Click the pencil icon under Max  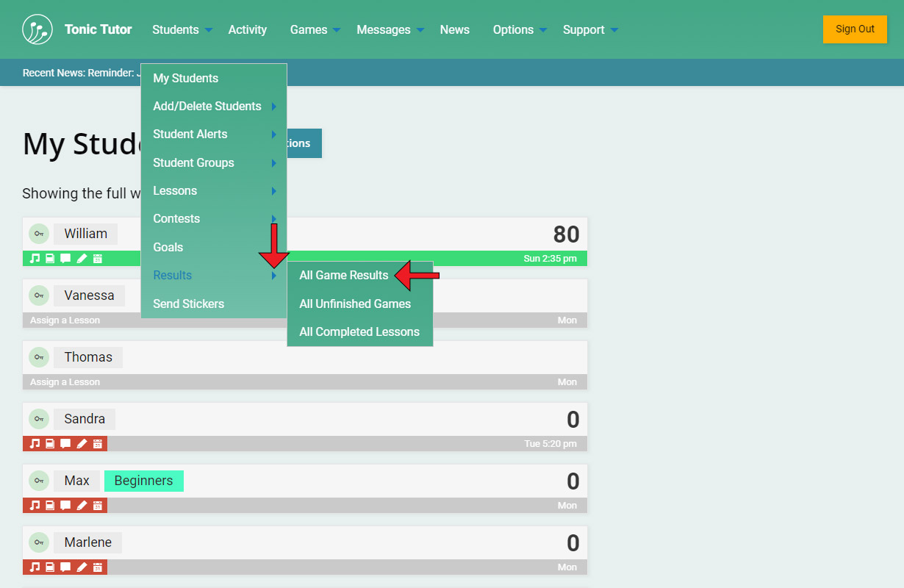tap(82, 506)
